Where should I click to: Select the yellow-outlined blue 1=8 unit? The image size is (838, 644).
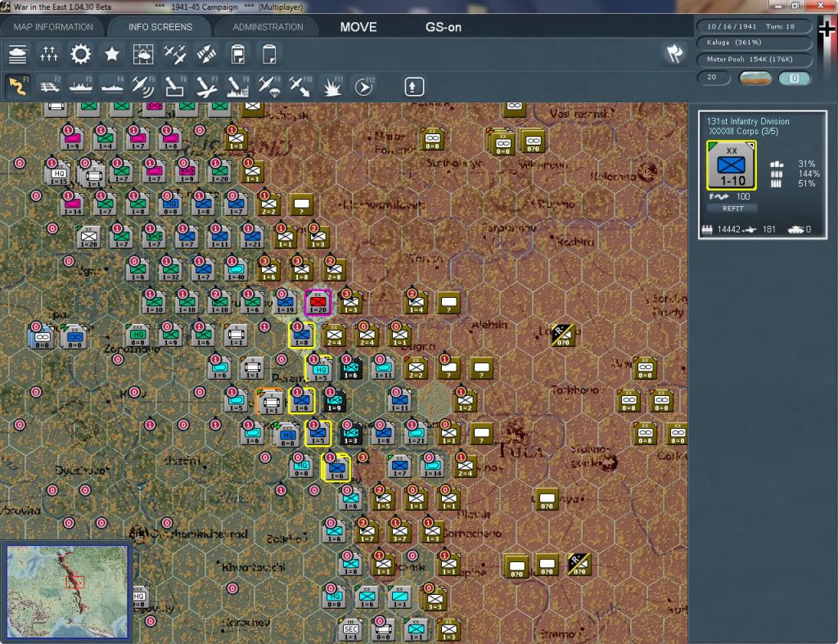click(x=301, y=336)
